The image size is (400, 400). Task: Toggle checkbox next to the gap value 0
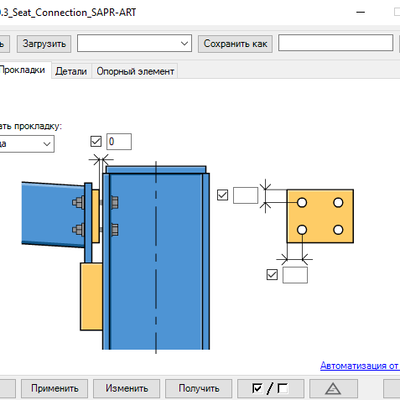[x=96, y=141]
